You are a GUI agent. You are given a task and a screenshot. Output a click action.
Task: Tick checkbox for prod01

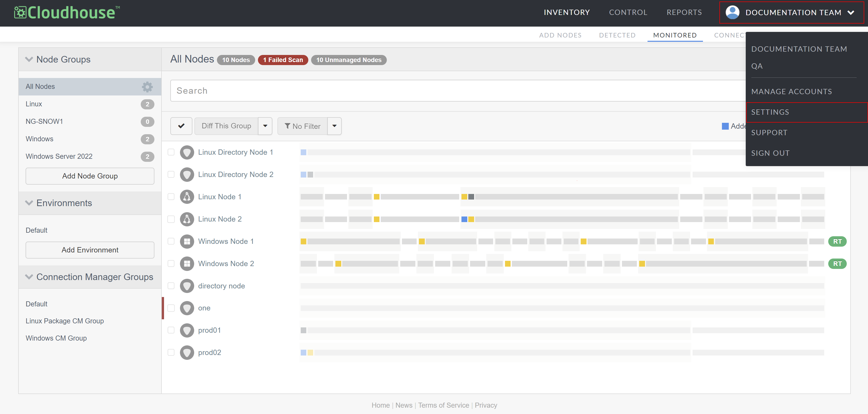171,330
